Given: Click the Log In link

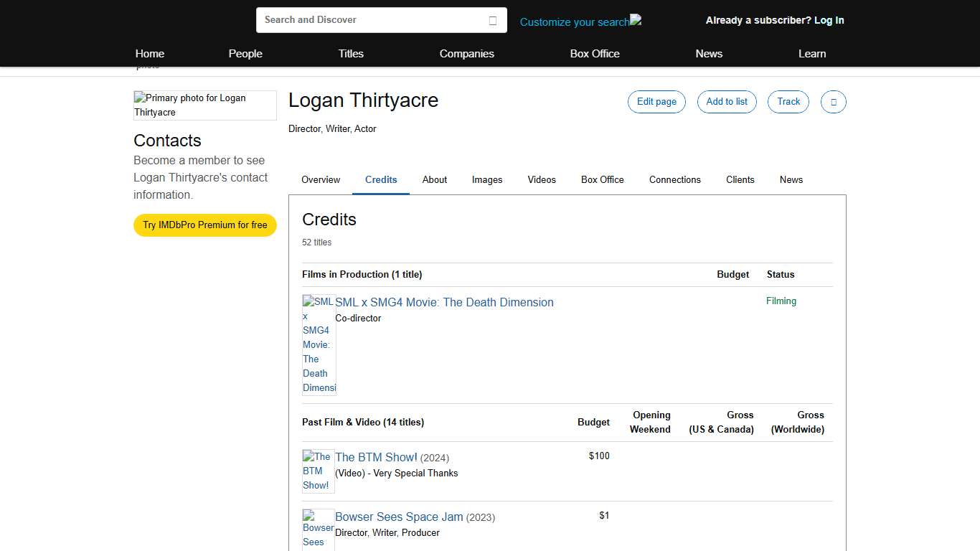Looking at the screenshot, I should point(829,20).
